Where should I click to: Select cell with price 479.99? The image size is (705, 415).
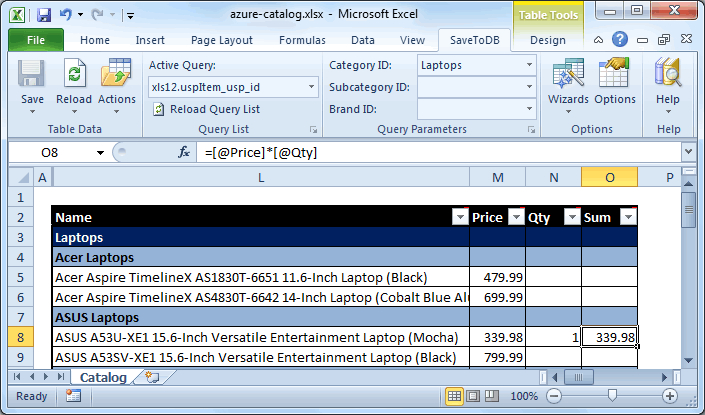click(497, 277)
